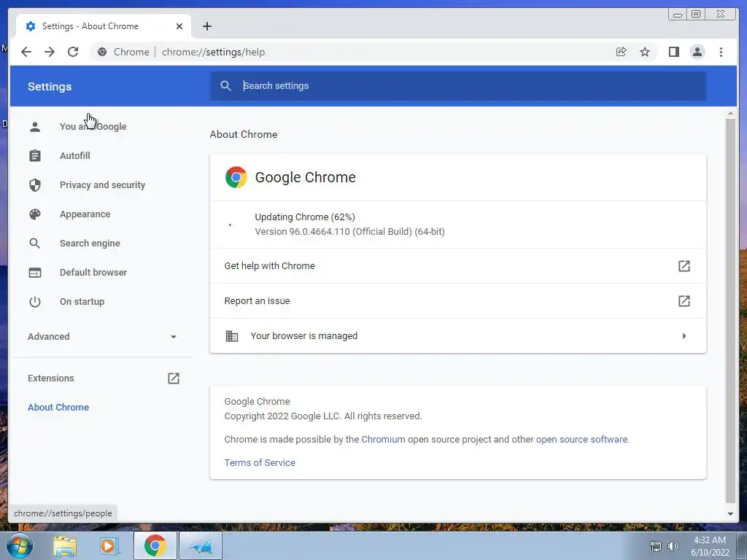This screenshot has height=560, width=747.
Task: Open Terms of Service link
Action: pos(260,462)
